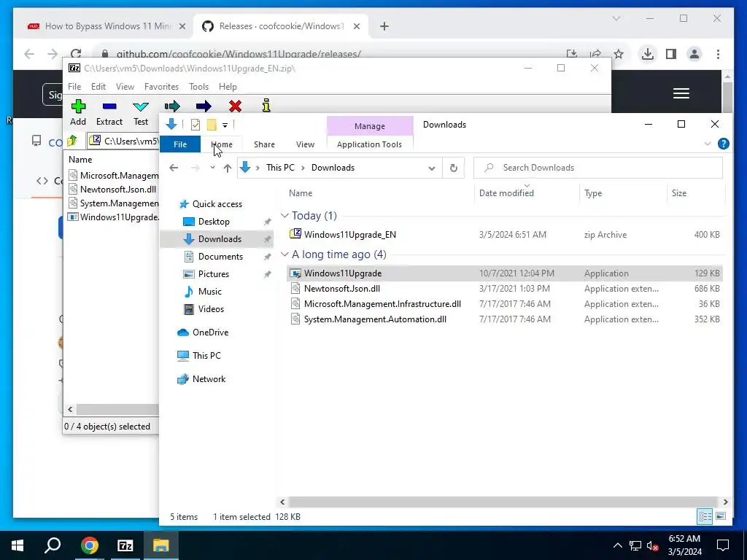Click the Explorer horizontal scrollbar

pos(503,502)
